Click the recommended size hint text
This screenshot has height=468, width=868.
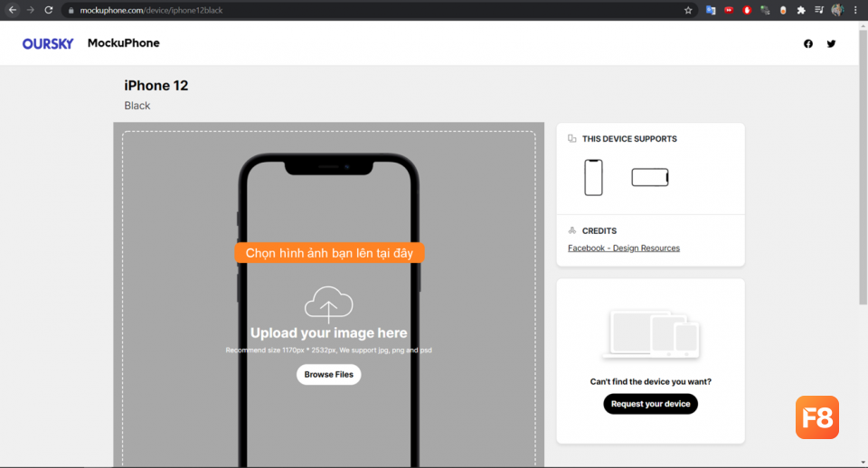pos(329,351)
